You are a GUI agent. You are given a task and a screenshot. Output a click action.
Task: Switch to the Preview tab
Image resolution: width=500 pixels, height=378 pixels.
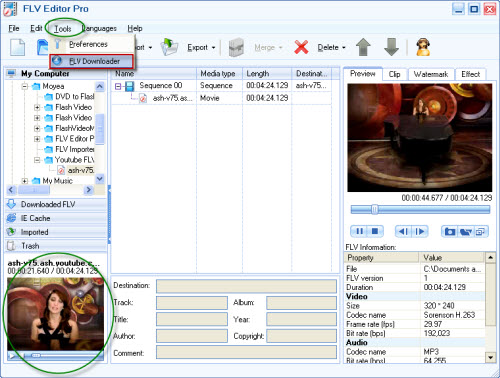click(x=363, y=74)
